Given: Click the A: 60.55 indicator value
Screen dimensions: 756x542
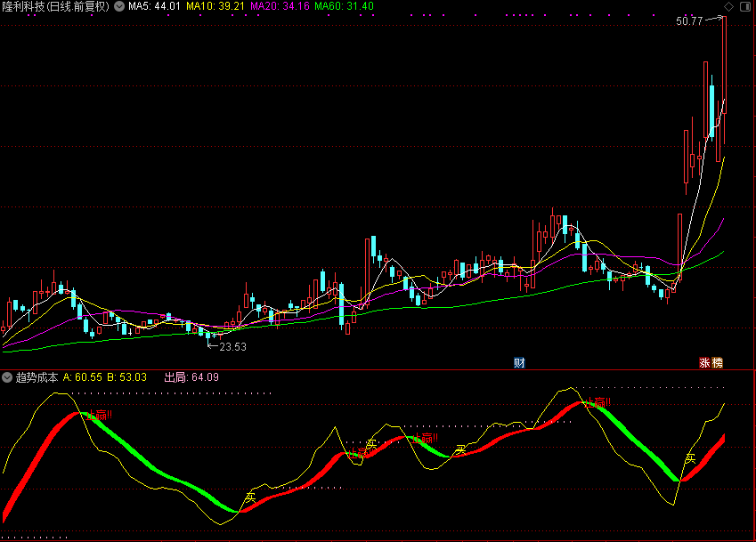Looking at the screenshot, I should 83,377.
